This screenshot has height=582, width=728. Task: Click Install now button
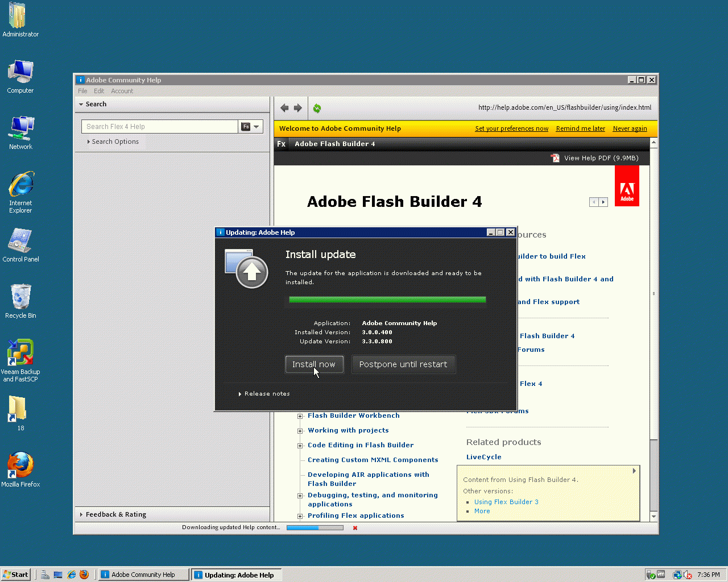tap(314, 364)
